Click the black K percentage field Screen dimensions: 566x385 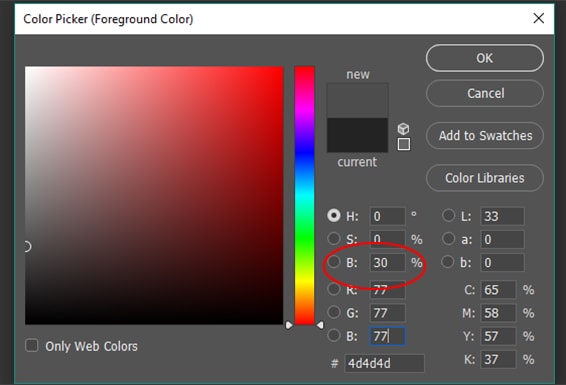click(498, 359)
